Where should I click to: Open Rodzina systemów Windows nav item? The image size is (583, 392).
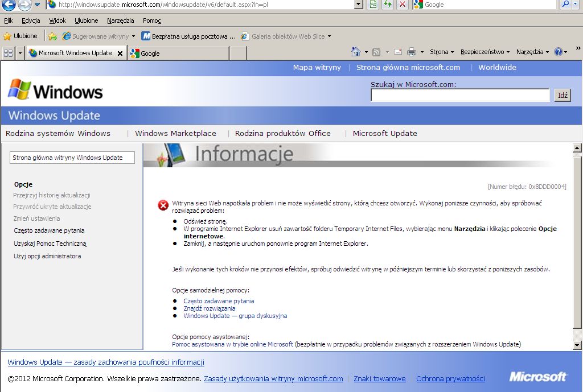pos(58,133)
